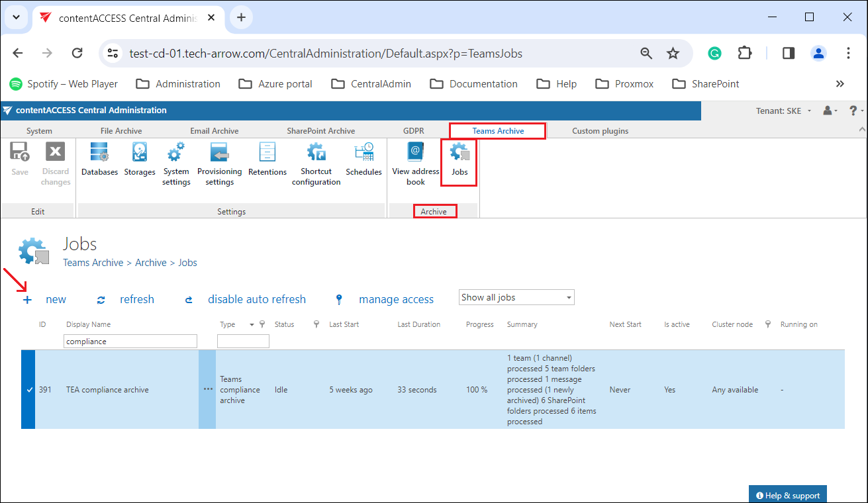Open the Type column dropdown arrow
868x503 pixels.
click(252, 325)
